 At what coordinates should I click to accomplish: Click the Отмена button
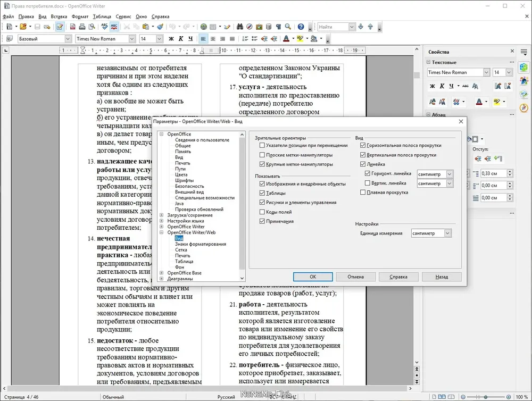(x=355, y=277)
